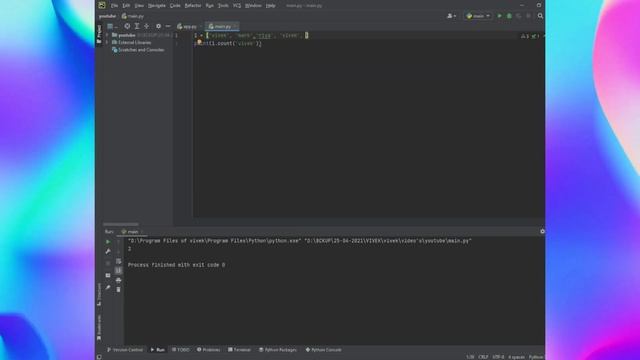Toggle Soft-Wrap in Run console

pos(118,261)
